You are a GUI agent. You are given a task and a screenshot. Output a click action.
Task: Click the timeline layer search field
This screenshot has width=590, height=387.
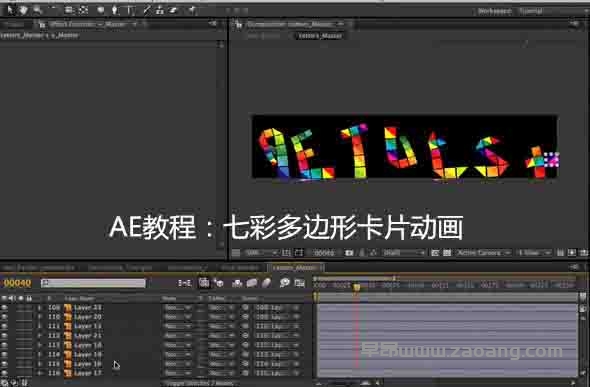click(x=93, y=283)
